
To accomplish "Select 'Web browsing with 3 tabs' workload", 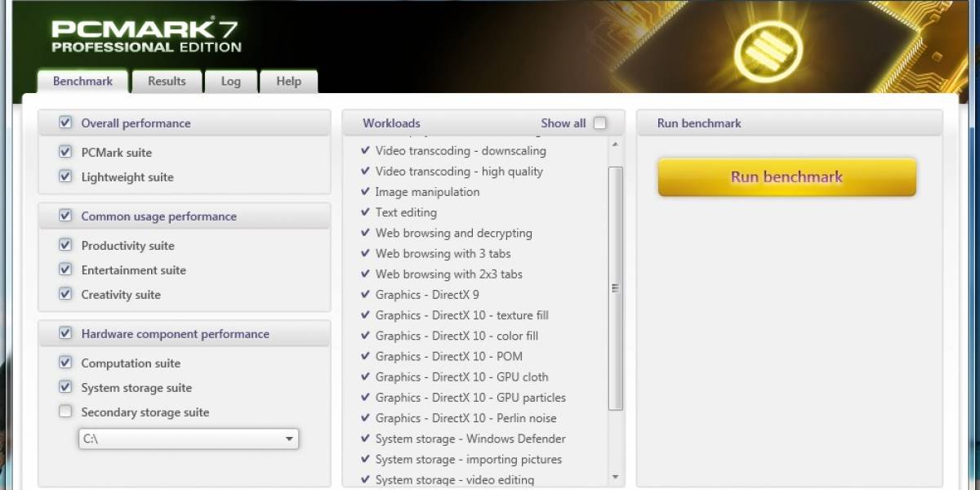I will [443, 254].
